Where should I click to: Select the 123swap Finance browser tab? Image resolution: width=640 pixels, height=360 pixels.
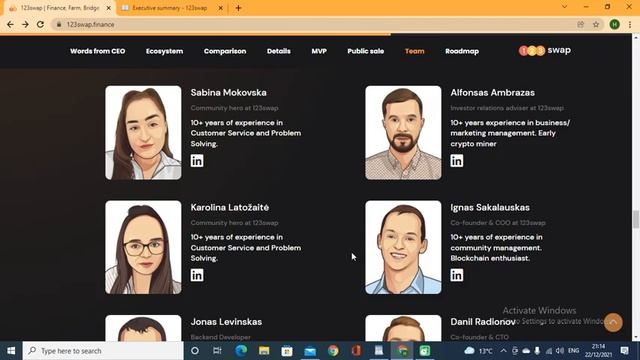click(x=59, y=8)
